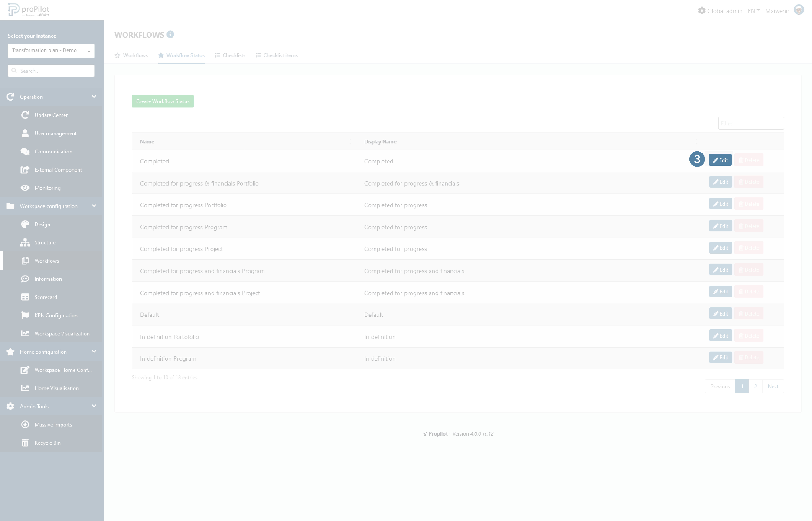Switch to the Checklist items tab

(x=277, y=55)
